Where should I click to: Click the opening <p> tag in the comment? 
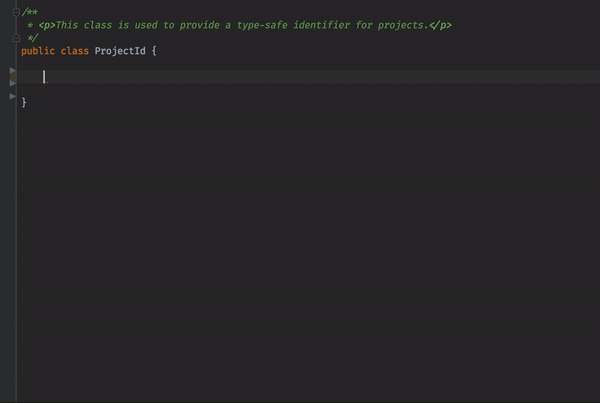(x=47, y=24)
